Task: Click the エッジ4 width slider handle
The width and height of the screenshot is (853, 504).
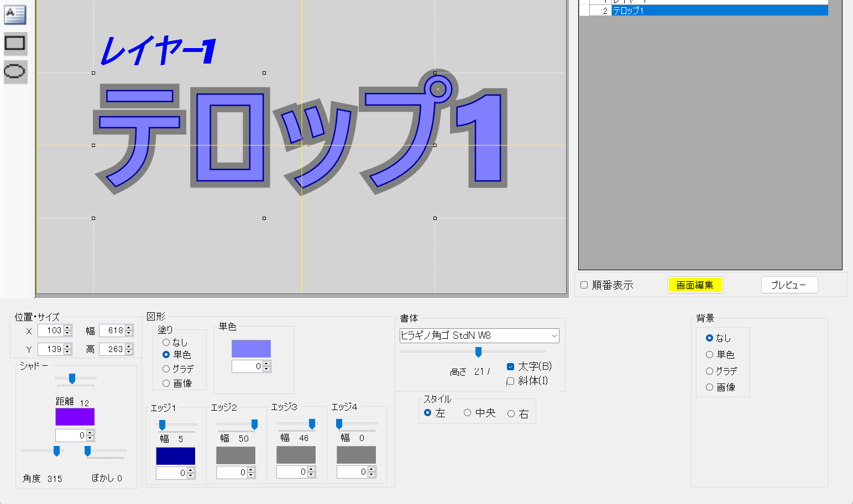Action: tap(339, 424)
